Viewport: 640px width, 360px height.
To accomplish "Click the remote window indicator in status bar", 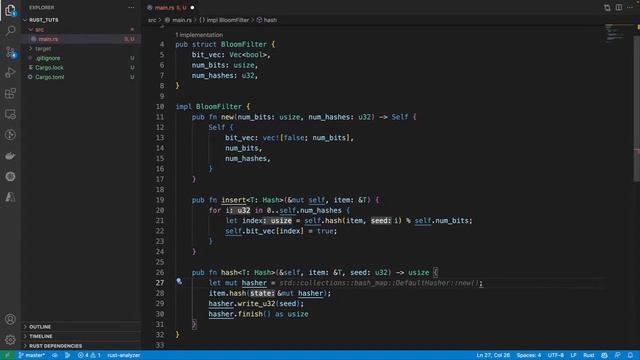I will 7,355.
